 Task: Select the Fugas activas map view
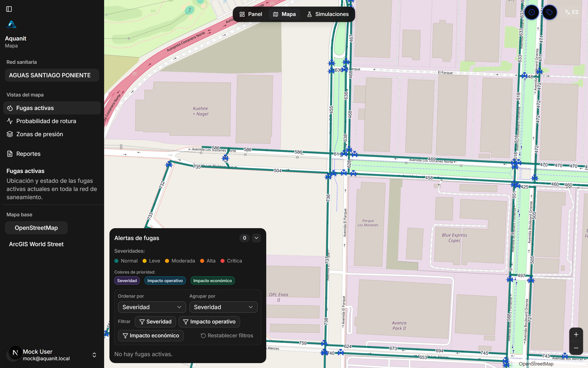[52, 108]
